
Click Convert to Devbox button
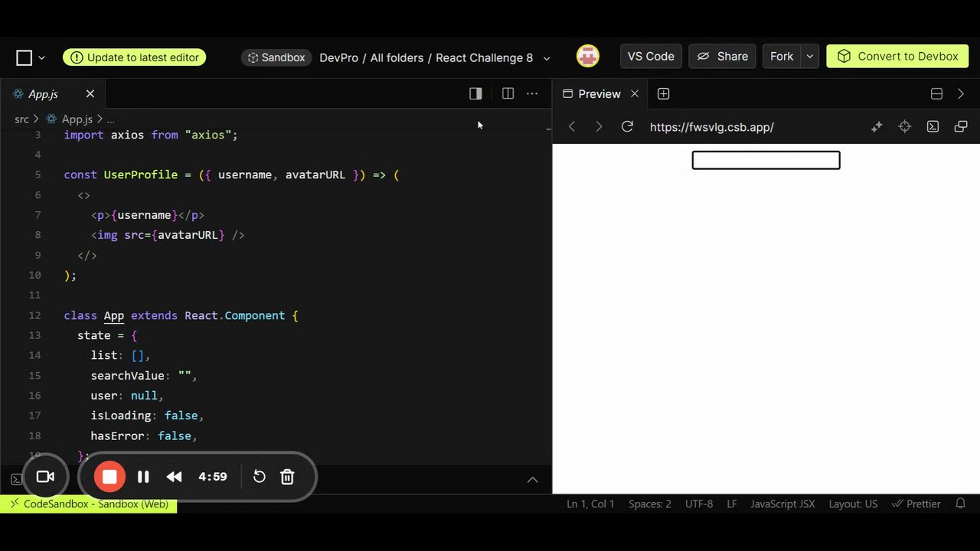click(897, 56)
